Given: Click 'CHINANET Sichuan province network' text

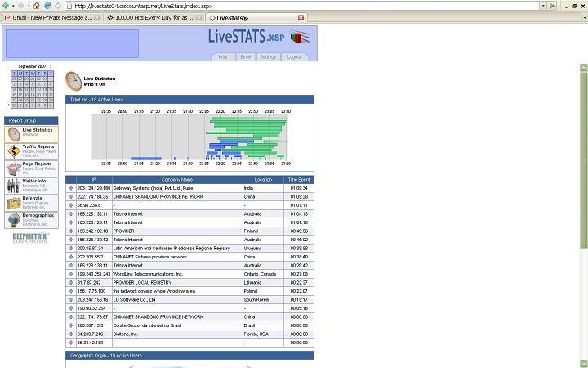Looking at the screenshot, I should (149, 257).
